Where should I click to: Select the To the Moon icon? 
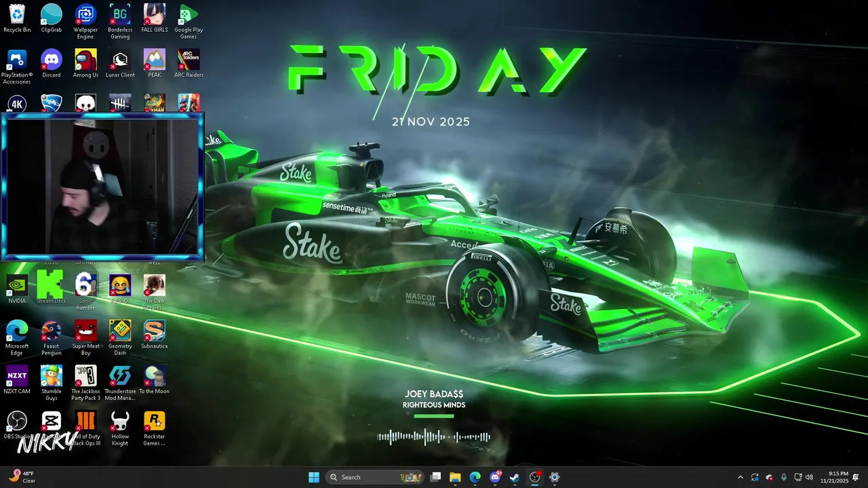155,380
